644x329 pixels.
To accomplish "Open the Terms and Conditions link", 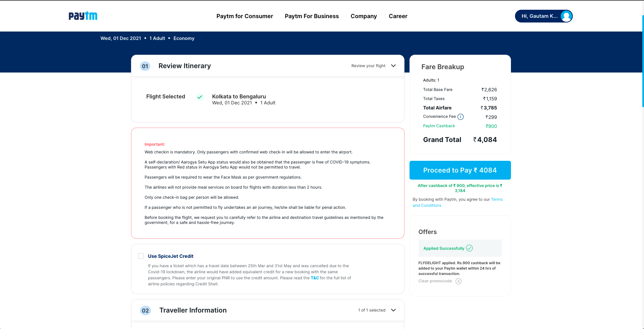I will point(497,199).
